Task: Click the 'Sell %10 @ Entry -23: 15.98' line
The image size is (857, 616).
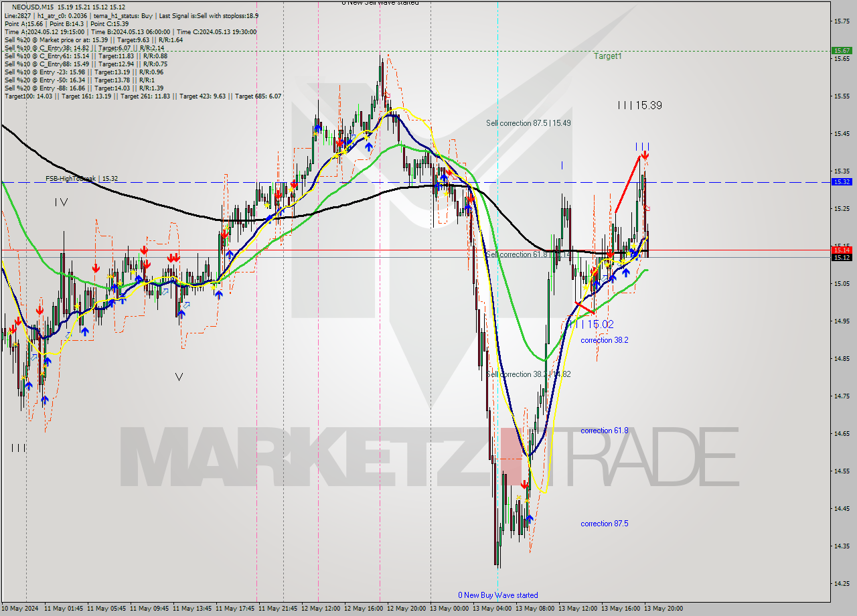Action: (x=84, y=72)
